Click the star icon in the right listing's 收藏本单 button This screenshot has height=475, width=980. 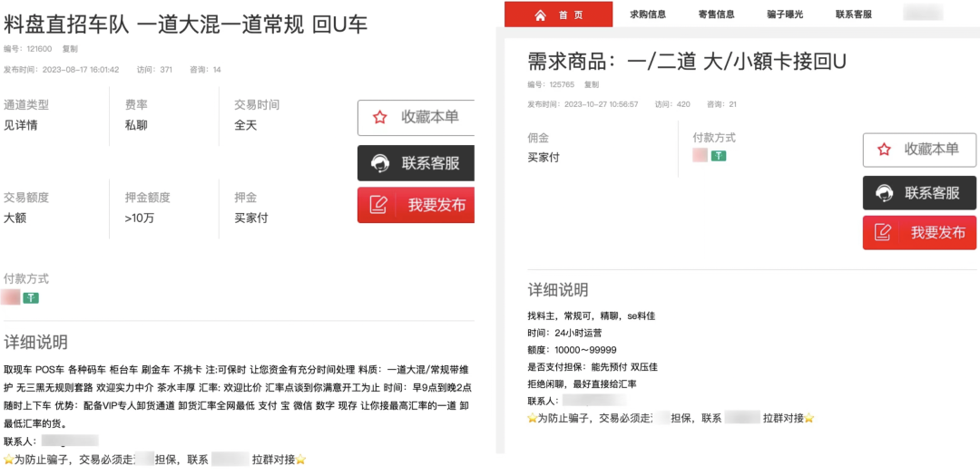[884, 150]
